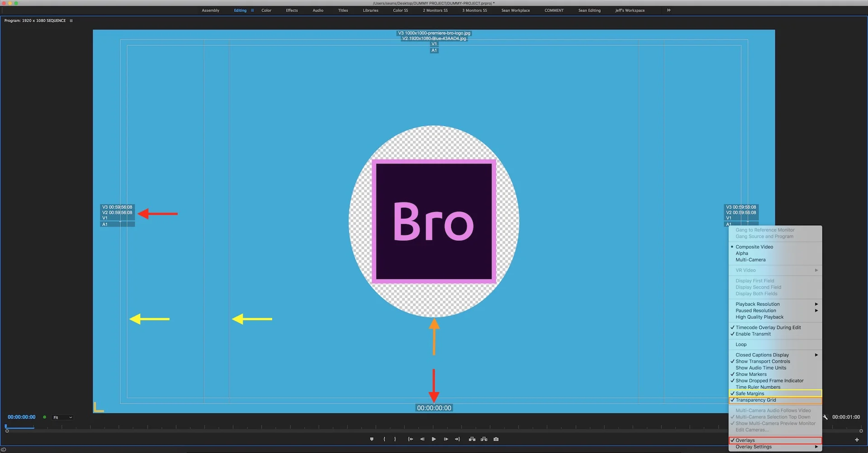
Task: Switch to the Effects workspace
Action: coord(292,10)
